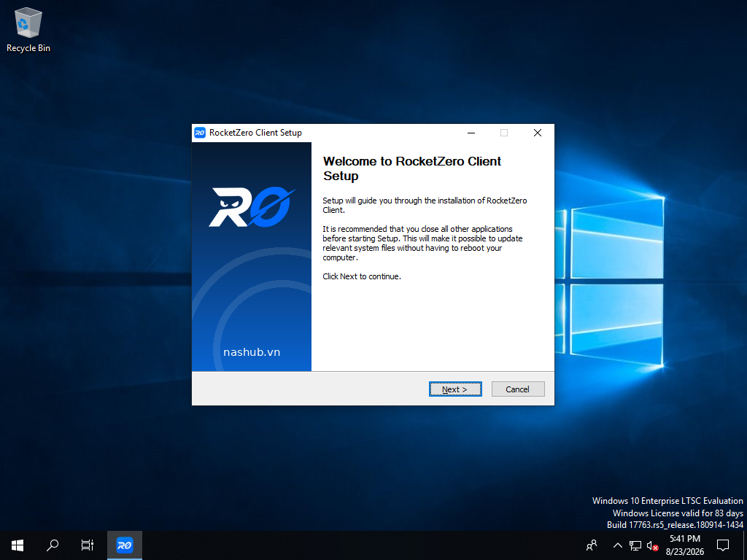Open Task View on the taskbar
Image resolution: width=747 pixels, height=560 pixels.
[x=88, y=545]
